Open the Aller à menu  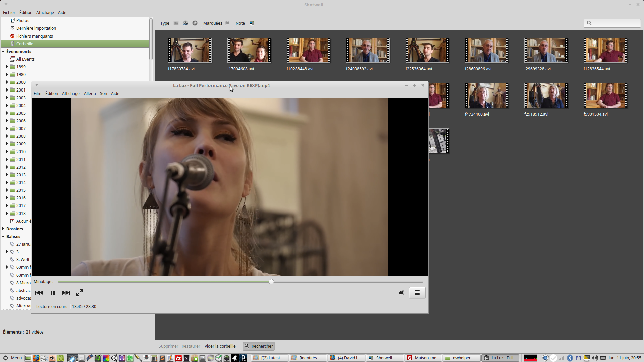point(90,93)
